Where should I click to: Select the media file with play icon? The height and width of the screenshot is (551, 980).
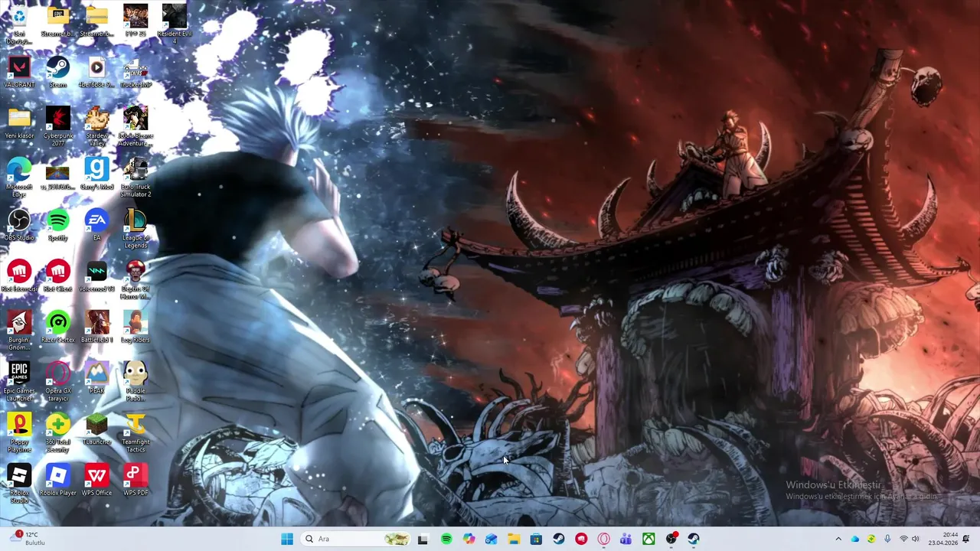96,73
